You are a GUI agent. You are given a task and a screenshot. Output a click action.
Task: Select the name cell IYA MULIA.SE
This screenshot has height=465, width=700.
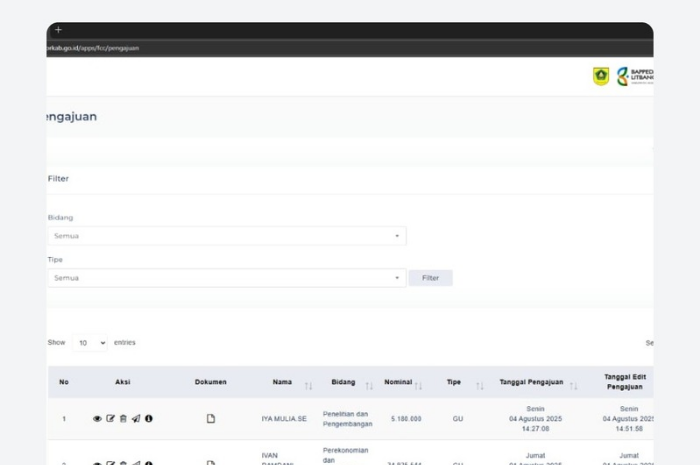tap(284, 419)
